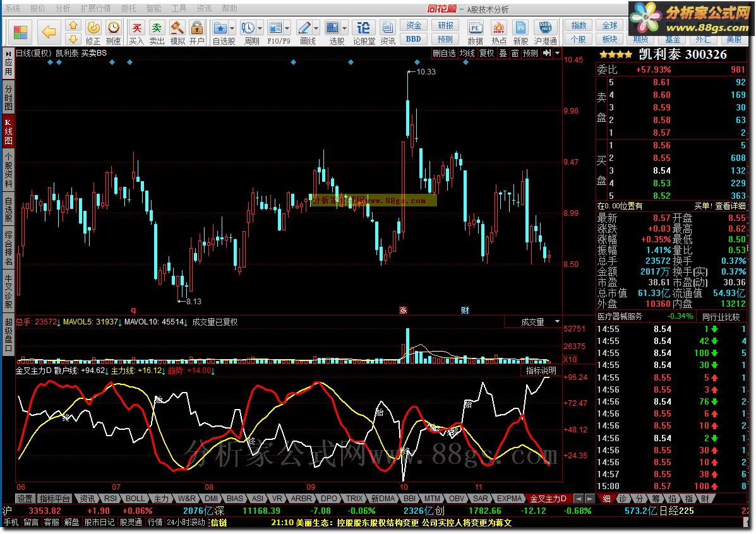This screenshot has width=756, height=534.
Task: Expand the 周期 period dropdown arrow
Action: [260, 28]
